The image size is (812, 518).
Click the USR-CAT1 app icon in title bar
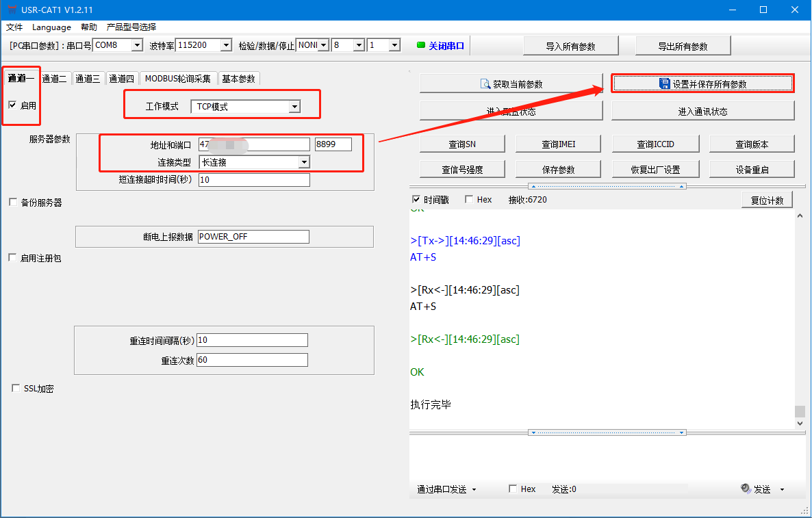coord(10,10)
